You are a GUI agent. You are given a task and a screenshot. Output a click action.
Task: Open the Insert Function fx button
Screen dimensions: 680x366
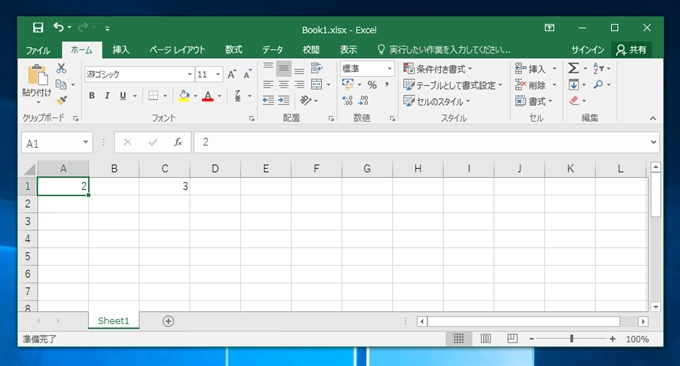pyautogui.click(x=178, y=142)
